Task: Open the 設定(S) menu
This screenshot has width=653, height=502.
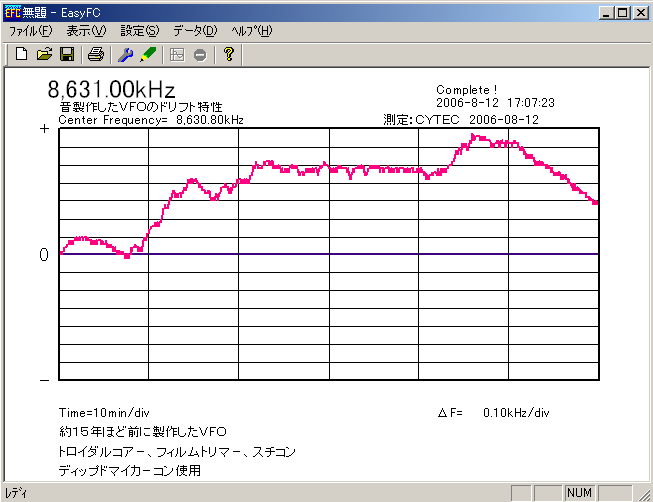Action: click(140, 31)
